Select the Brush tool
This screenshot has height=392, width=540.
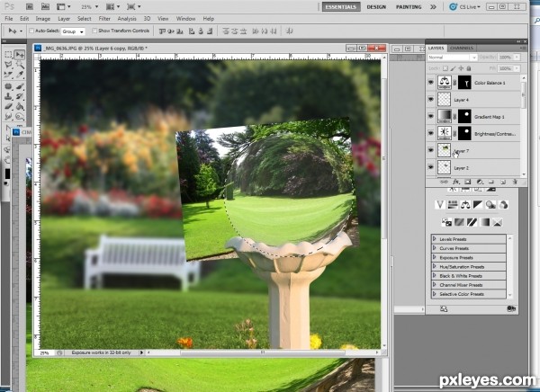pos(20,86)
